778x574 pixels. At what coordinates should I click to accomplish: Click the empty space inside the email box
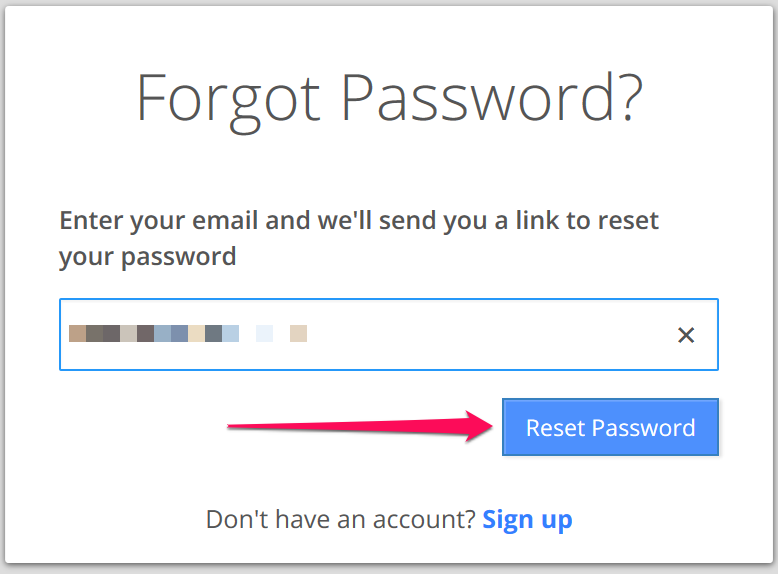tap(480, 335)
